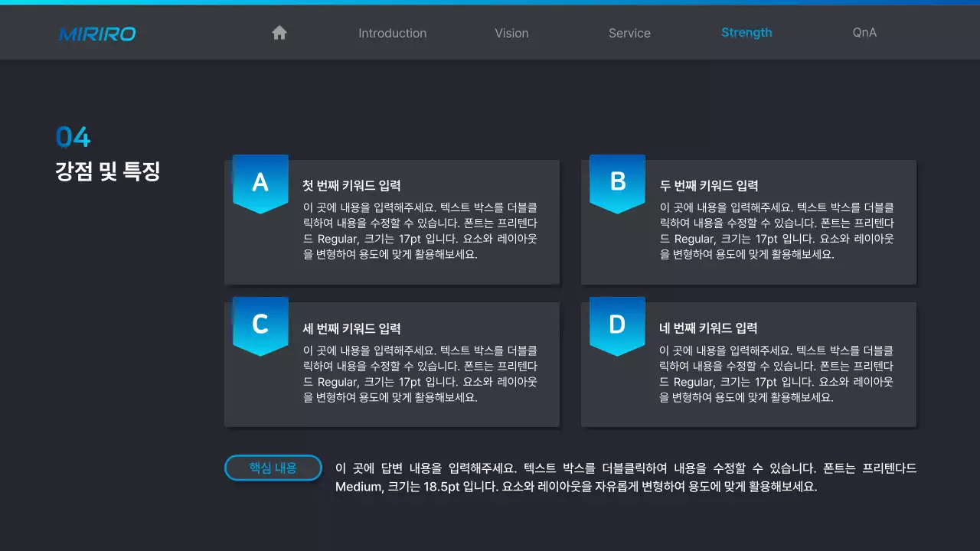Select the card for 네 번째 키워드 입력
The image size is (980, 551).
[x=749, y=364]
